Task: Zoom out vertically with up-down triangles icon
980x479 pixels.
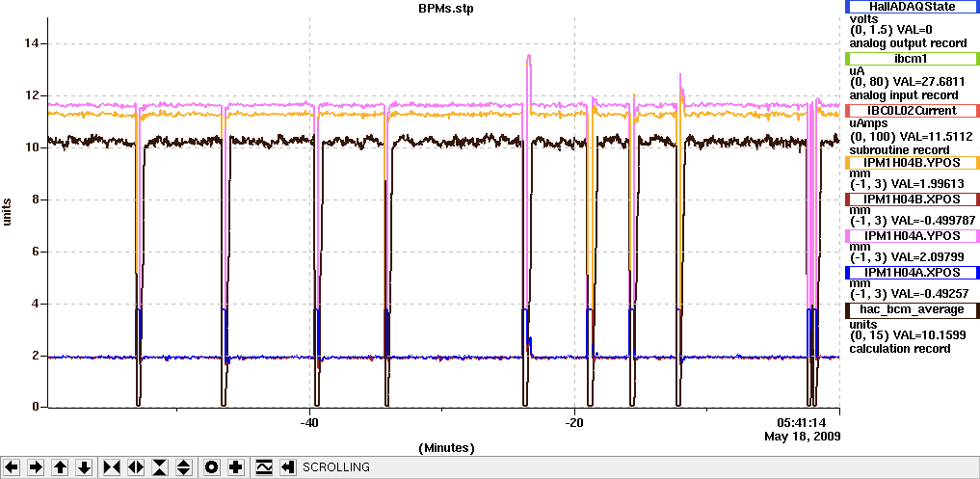Action: click(184, 467)
